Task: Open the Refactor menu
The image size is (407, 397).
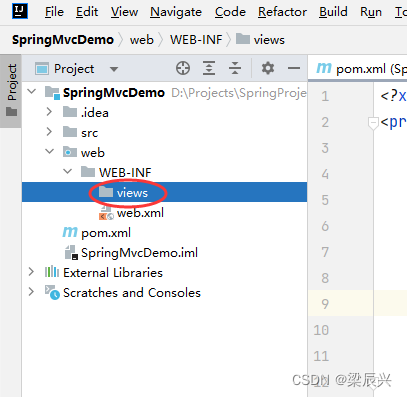Action: point(282,12)
